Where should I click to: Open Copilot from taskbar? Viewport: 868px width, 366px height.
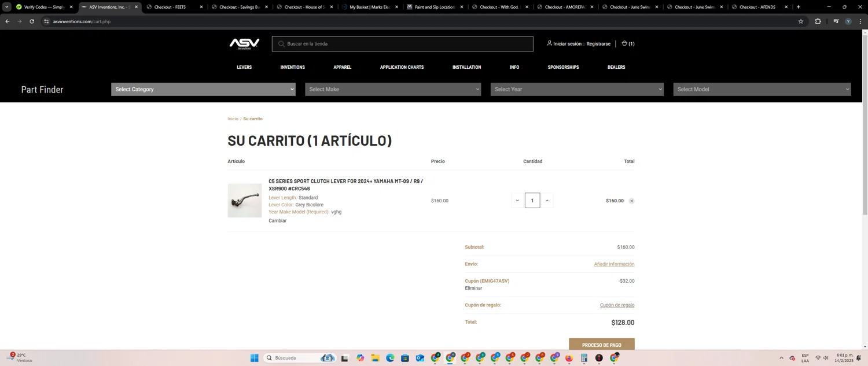(360, 358)
